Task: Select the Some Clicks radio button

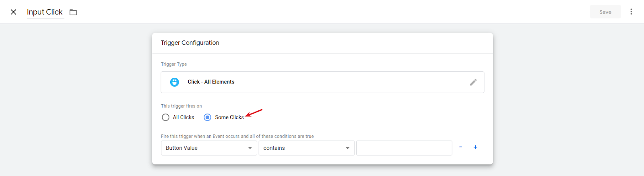Action: click(207, 118)
